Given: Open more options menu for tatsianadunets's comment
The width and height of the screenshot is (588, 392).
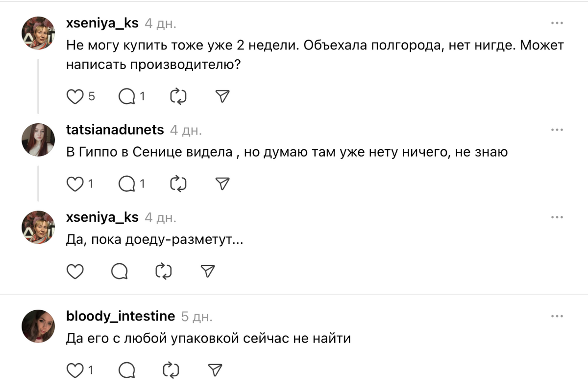Looking at the screenshot, I should (x=557, y=130).
